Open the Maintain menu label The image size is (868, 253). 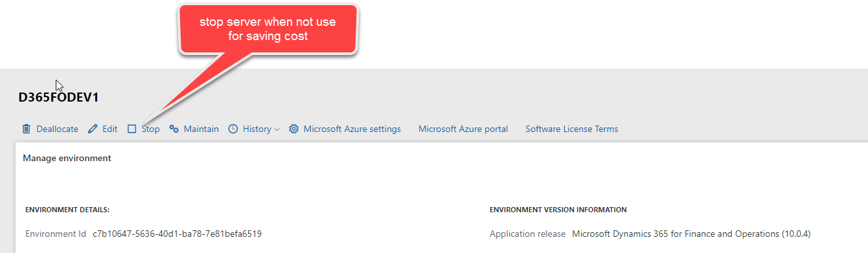201,129
